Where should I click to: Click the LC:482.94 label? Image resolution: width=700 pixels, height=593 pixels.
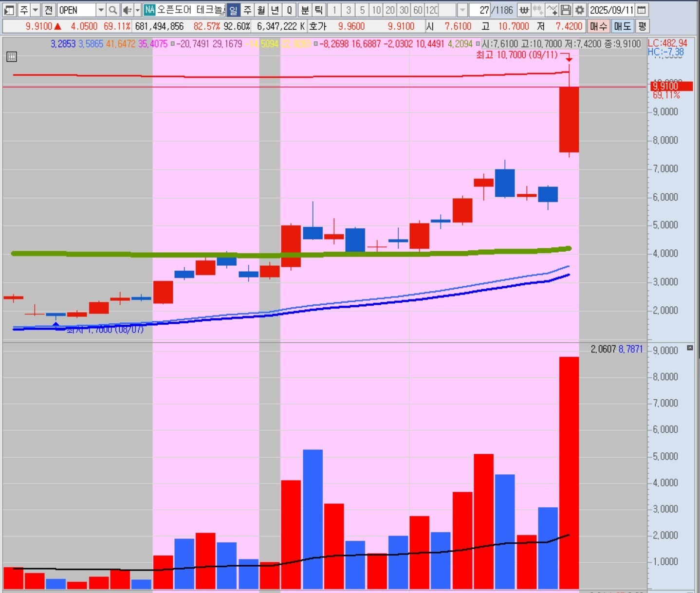(667, 43)
